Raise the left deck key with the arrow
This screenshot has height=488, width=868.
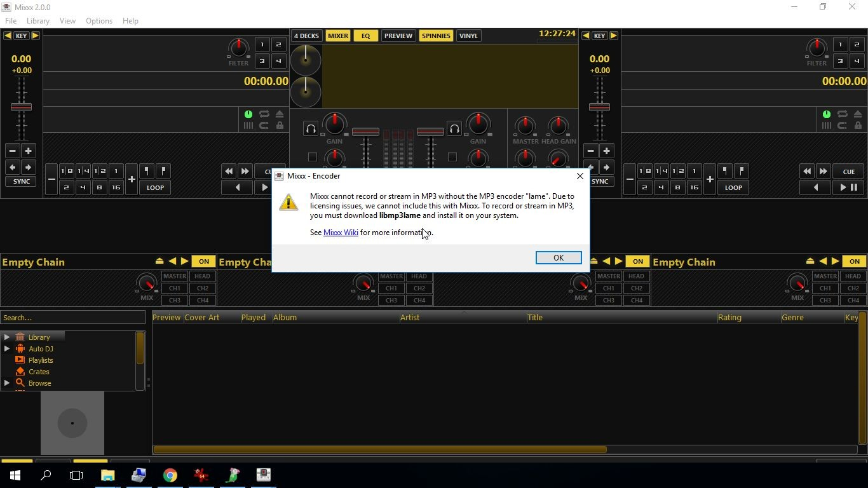(x=36, y=36)
